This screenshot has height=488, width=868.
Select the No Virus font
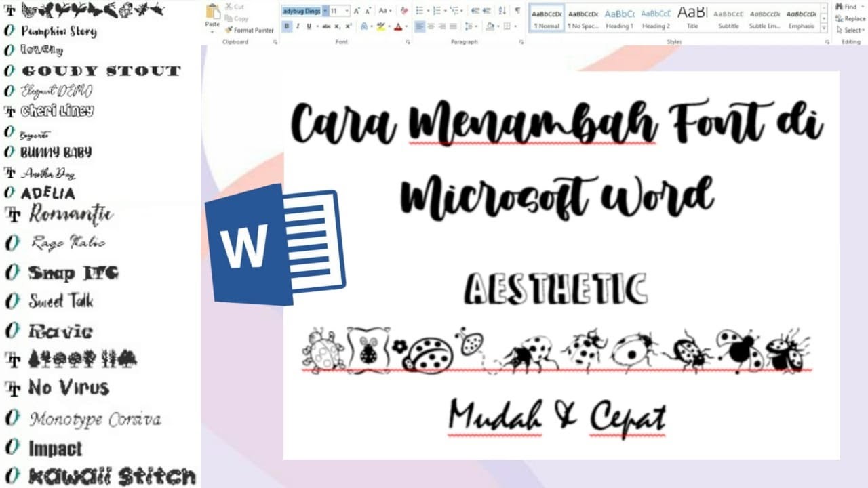click(x=68, y=388)
